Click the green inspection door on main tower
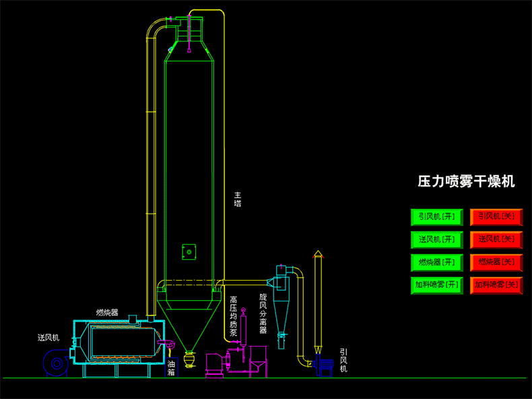The width and height of the screenshot is (532, 399). pyautogui.click(x=189, y=252)
